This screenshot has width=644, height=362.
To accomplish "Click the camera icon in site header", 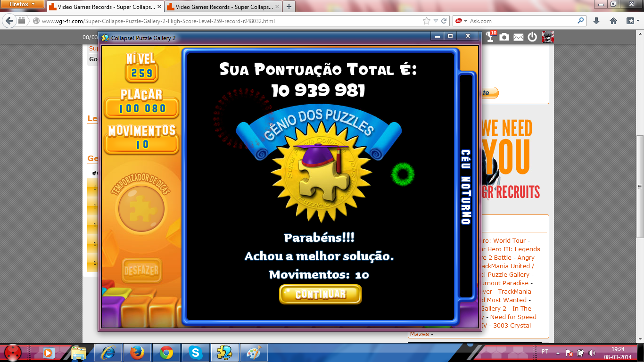I will (x=504, y=37).
